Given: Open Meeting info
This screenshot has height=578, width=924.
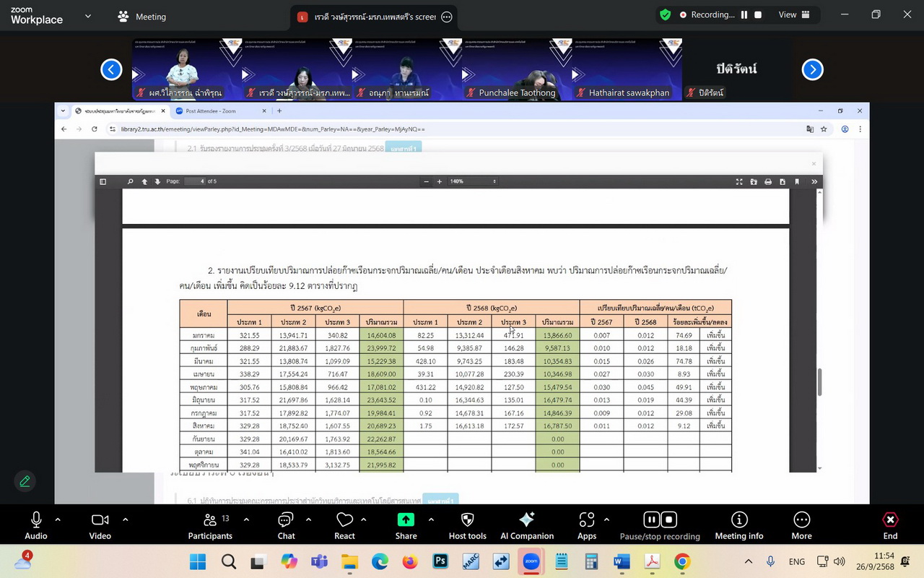Looking at the screenshot, I should click(x=738, y=525).
